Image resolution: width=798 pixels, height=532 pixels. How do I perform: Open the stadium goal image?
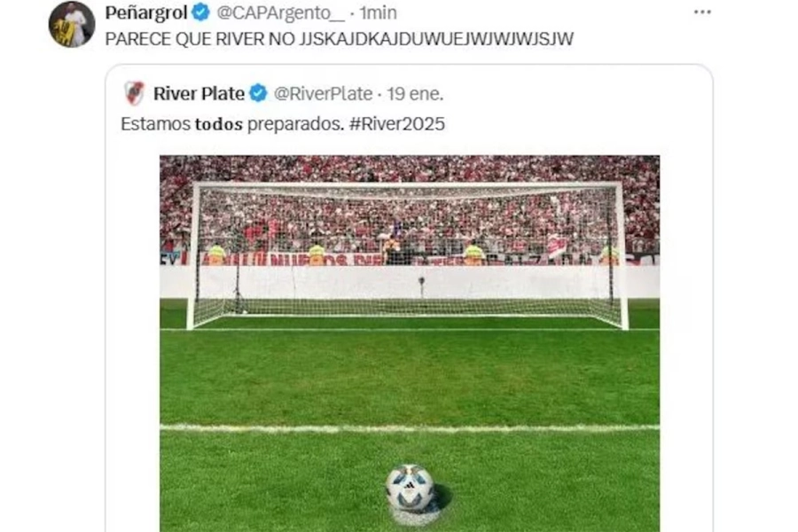click(410, 344)
